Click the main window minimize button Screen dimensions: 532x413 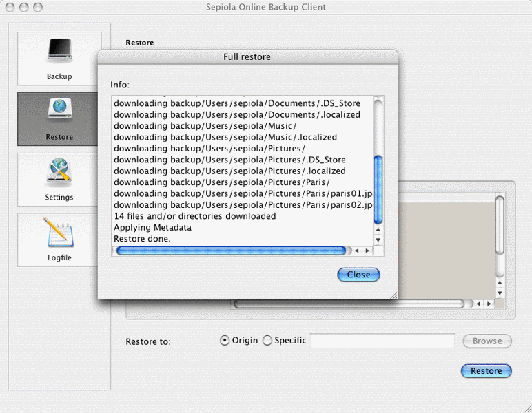23,7
